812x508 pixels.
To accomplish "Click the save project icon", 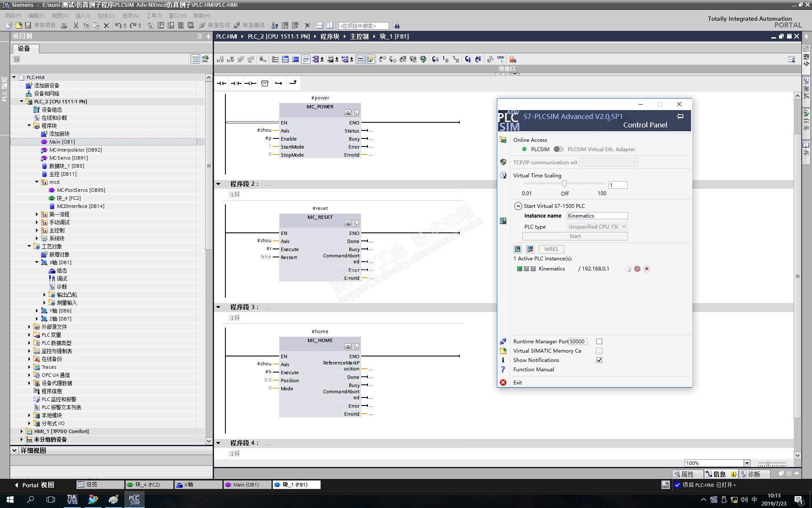I will pos(28,25).
